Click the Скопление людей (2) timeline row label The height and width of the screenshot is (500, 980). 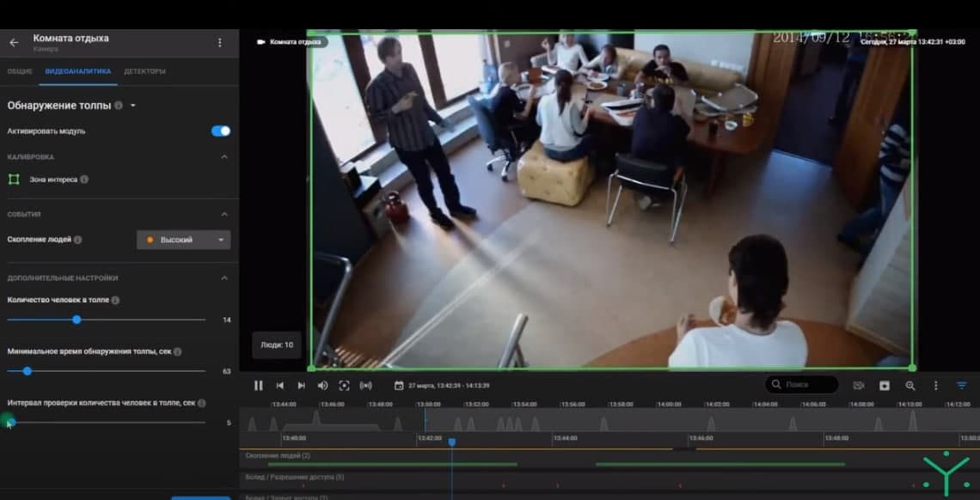point(278,456)
